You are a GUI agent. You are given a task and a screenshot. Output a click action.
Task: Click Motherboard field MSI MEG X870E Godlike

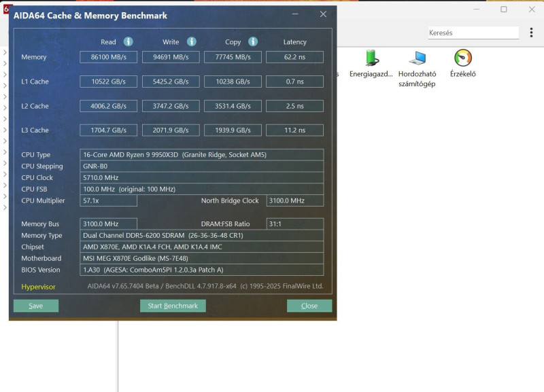coord(201,258)
